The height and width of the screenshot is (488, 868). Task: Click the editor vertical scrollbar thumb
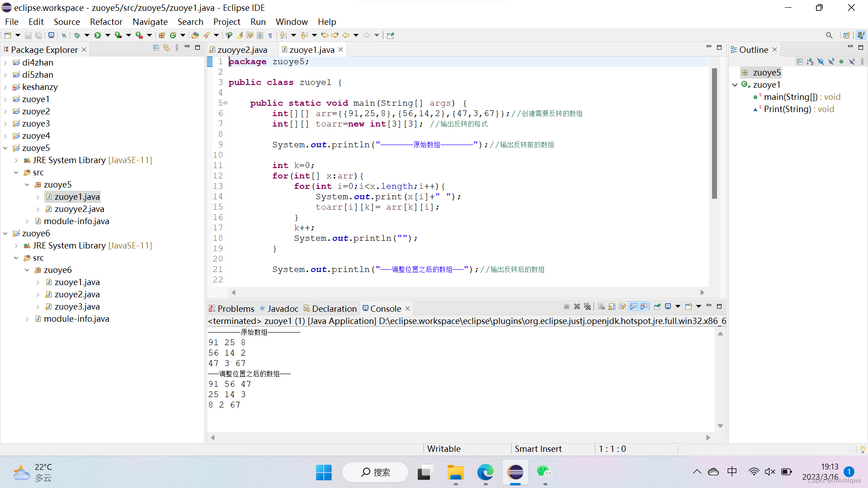click(714, 133)
